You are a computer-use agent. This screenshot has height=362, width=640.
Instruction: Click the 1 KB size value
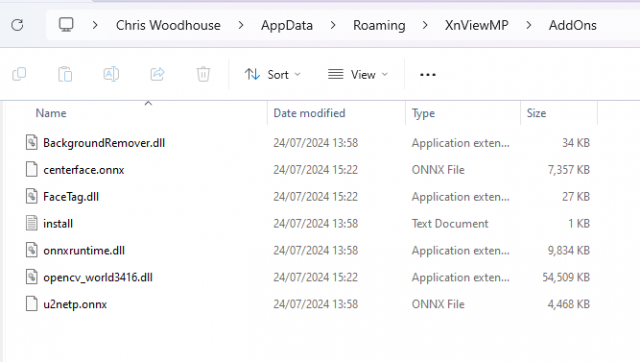click(579, 224)
